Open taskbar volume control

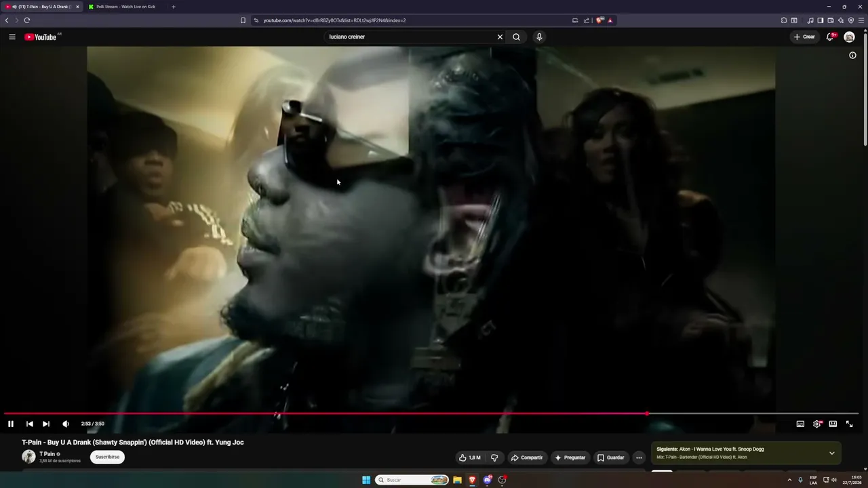coord(834,480)
